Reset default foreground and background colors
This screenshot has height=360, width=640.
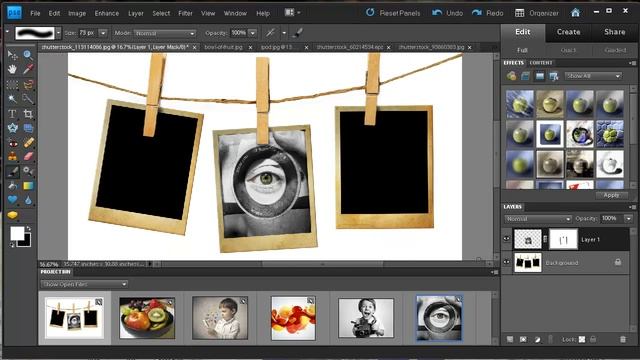pos(12,244)
